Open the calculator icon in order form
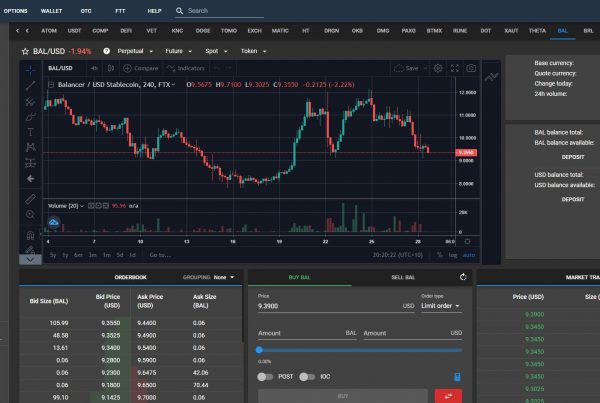 coord(457,377)
